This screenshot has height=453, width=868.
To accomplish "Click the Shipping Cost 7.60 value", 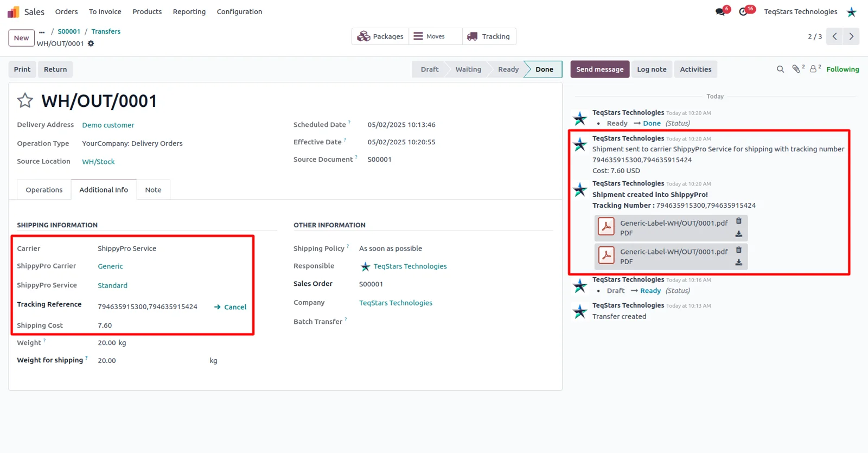I will pos(105,326).
